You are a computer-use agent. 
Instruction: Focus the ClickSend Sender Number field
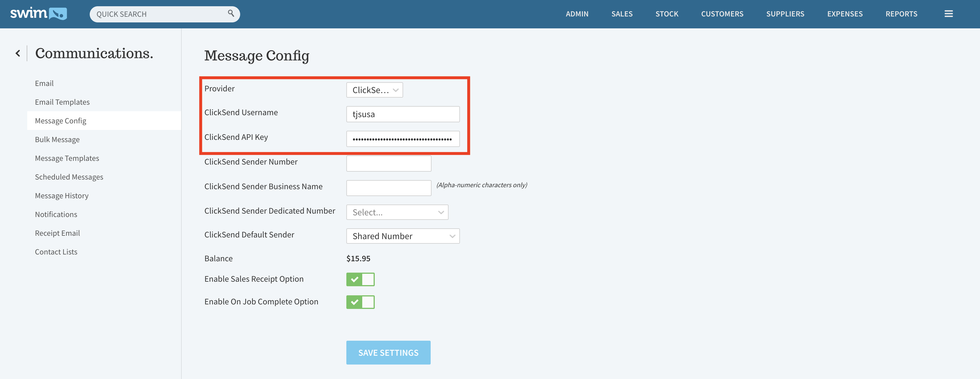click(388, 163)
